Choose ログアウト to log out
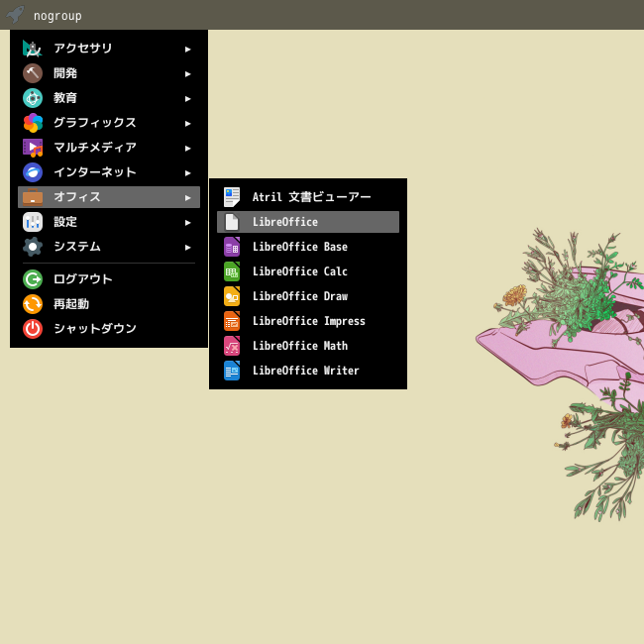The image size is (644, 644). [x=109, y=279]
